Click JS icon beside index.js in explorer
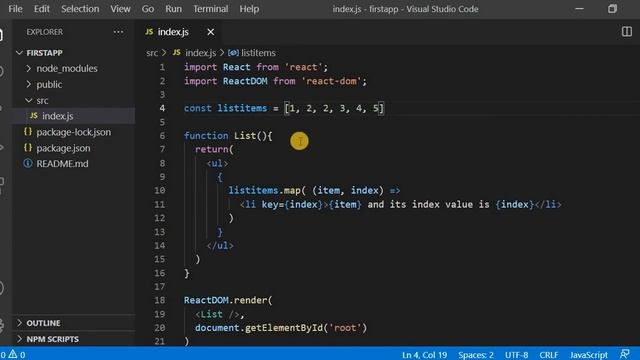 33,116
